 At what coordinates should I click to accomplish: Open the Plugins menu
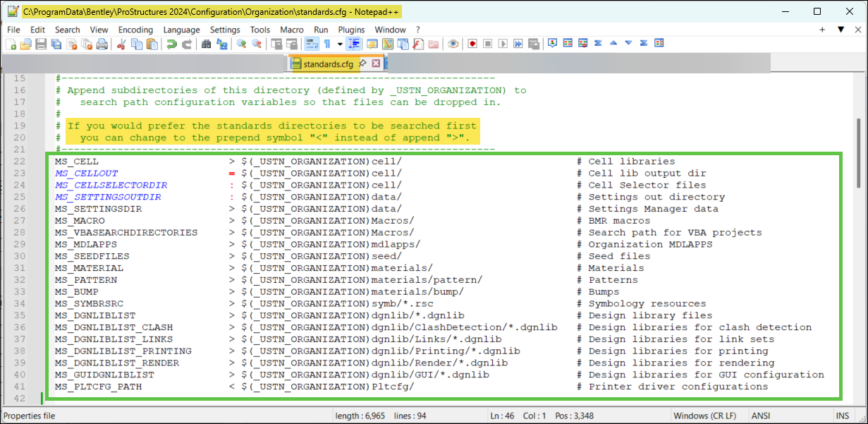click(x=351, y=30)
